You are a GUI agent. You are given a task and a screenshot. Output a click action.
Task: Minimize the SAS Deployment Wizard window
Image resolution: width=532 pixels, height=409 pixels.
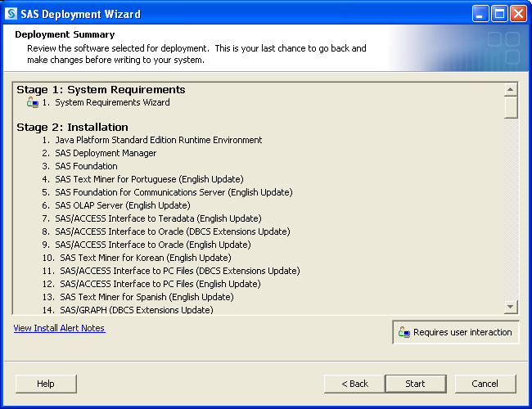point(480,14)
